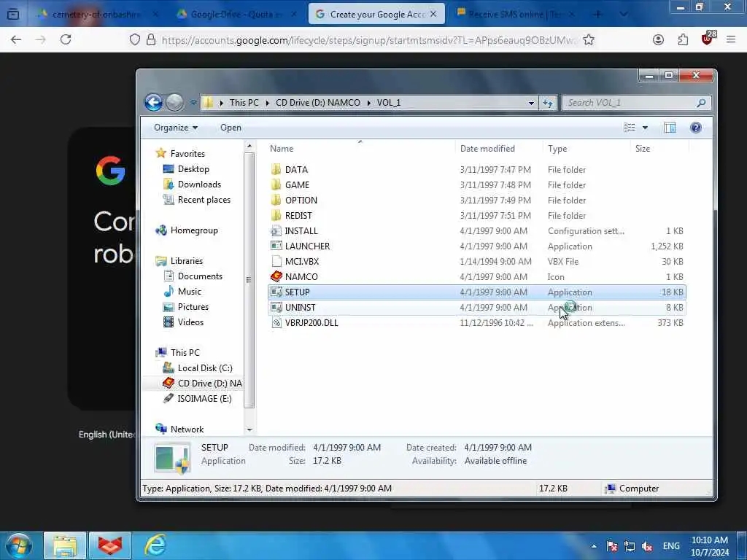Screen dimensions: 747x560
Task: Select CD Drive (D:) in navigation pane
Action: pyautogui.click(x=209, y=384)
